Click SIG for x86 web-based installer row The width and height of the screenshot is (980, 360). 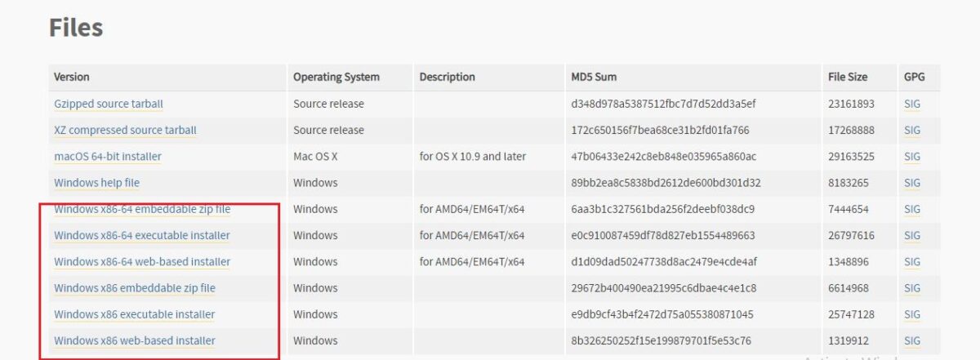(x=912, y=340)
